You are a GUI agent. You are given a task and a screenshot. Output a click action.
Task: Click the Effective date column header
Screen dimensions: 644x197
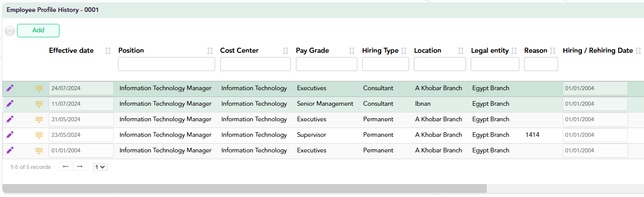coord(71,51)
